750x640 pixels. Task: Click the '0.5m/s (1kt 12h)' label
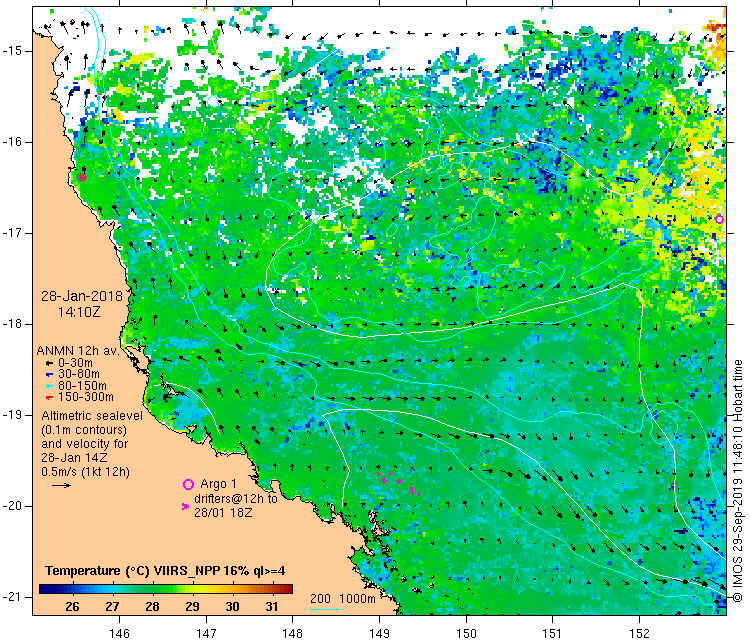(86, 472)
